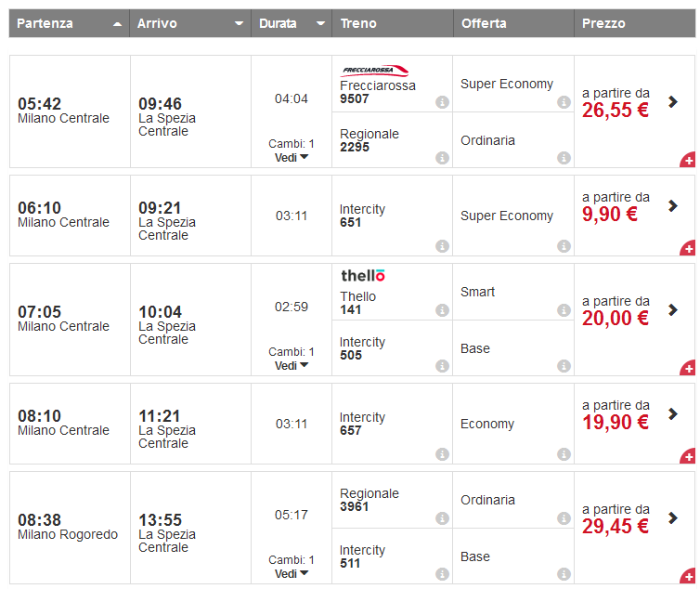
Task: Select the 20,00 € Thello fare arrow
Action: pyautogui.click(x=673, y=310)
